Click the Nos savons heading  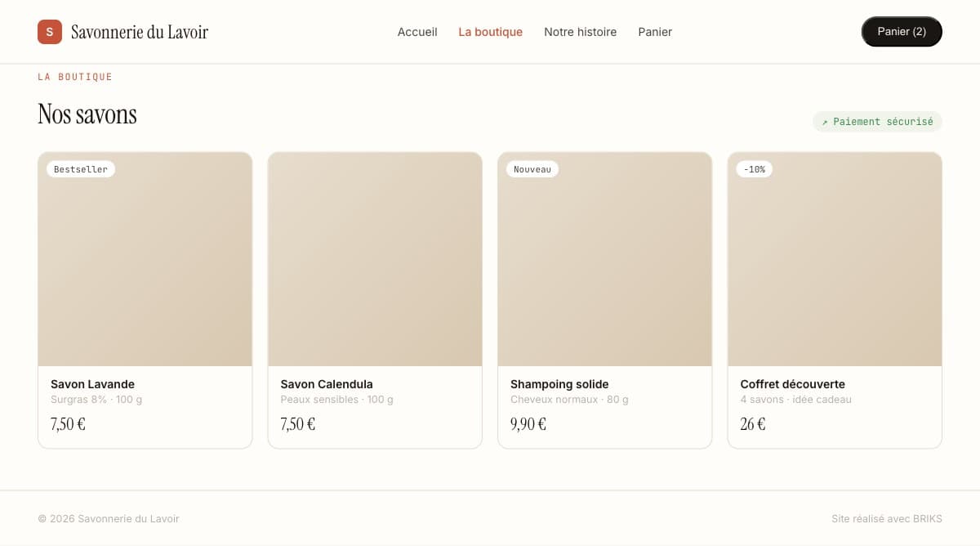coord(87,114)
